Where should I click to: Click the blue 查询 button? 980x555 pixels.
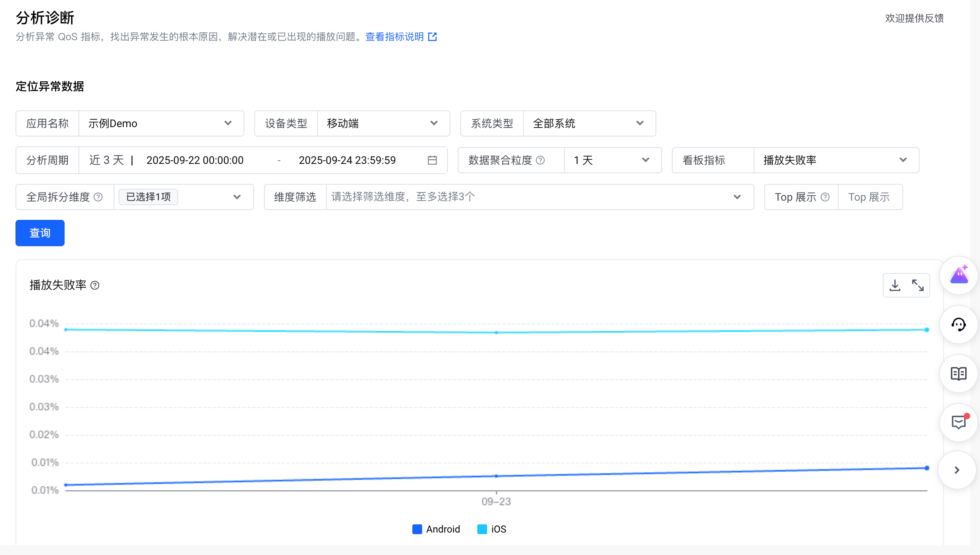tap(40, 233)
